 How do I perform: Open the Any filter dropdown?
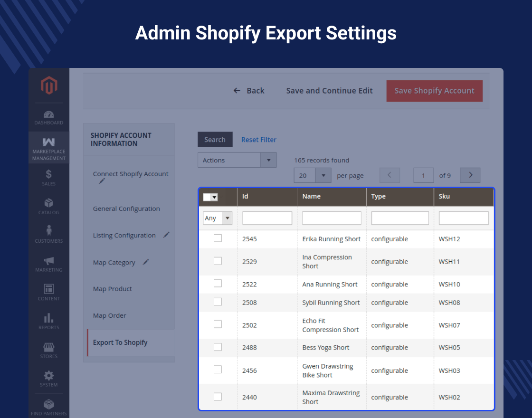[x=218, y=218]
